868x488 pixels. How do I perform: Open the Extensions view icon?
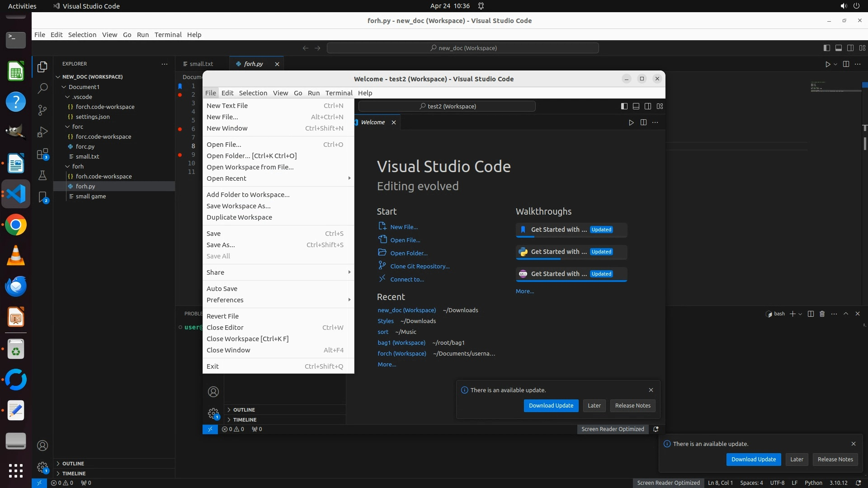pyautogui.click(x=42, y=154)
